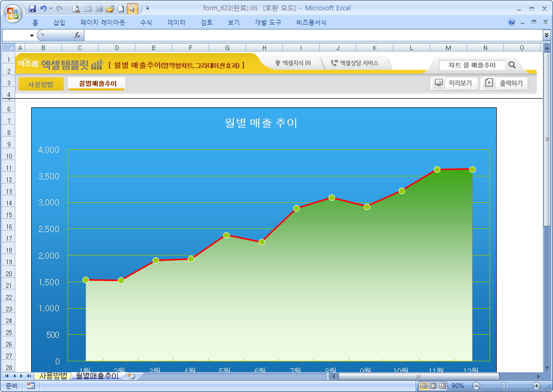Click the Undo arrow icon
Viewport: 553px width, 392px height.
pyautogui.click(x=43, y=9)
